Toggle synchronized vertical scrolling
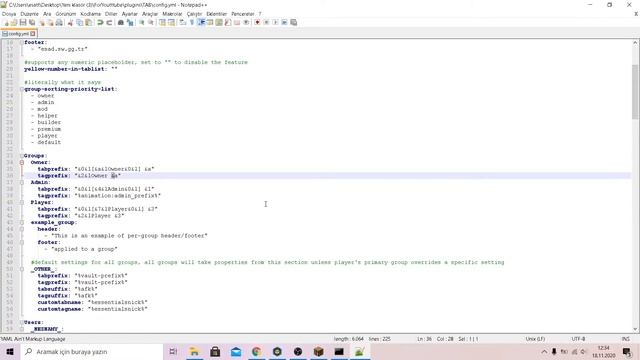This screenshot has height=360, width=640. pyautogui.click(x=162, y=22)
